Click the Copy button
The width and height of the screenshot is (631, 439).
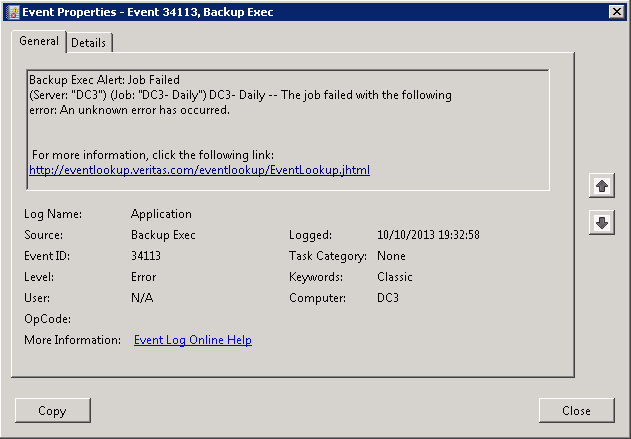53,410
